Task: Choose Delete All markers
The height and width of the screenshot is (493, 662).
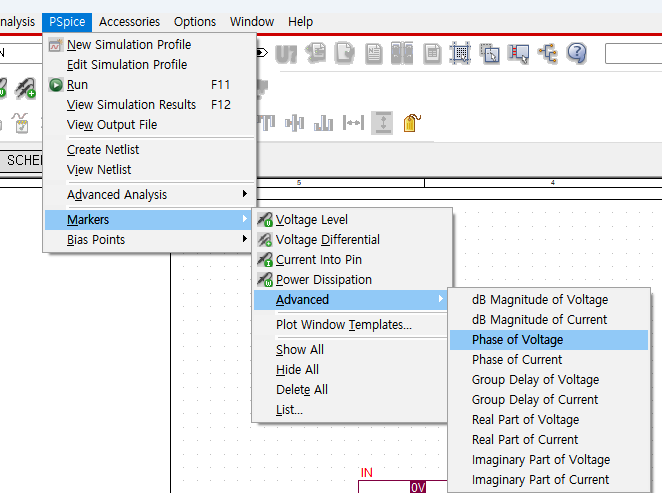Action: click(x=350, y=390)
